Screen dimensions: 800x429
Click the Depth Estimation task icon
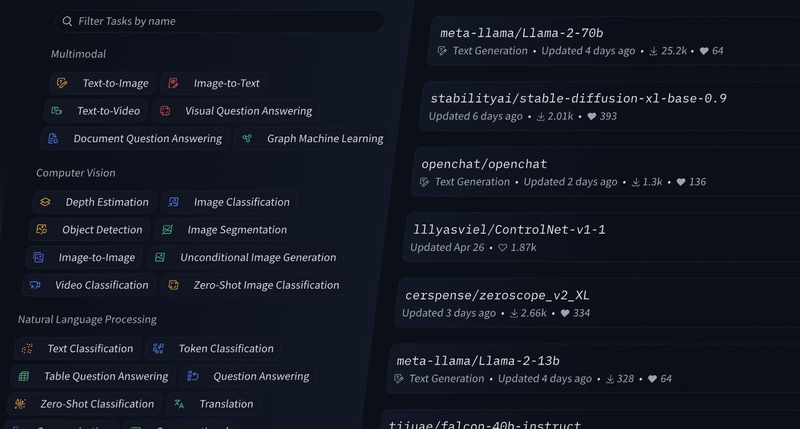(45, 202)
